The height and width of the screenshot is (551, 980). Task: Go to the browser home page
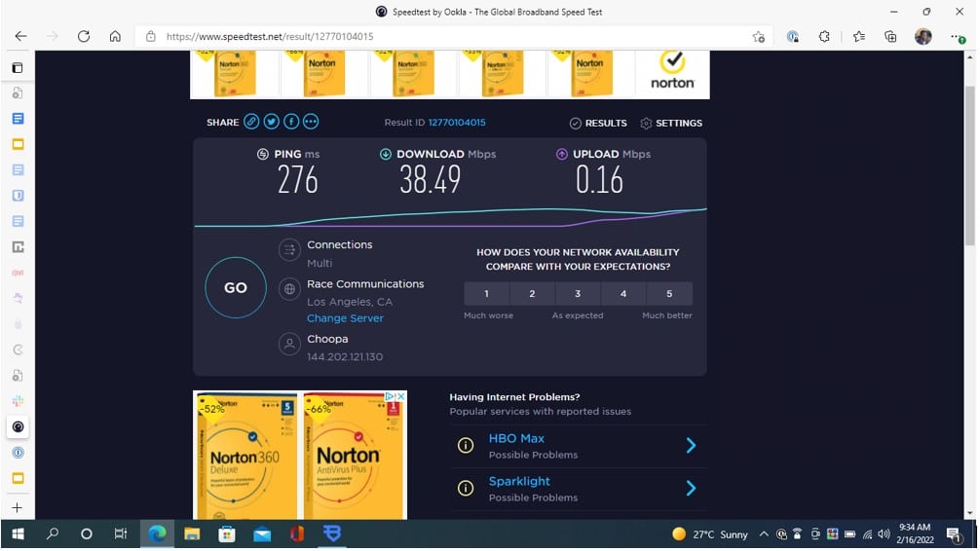click(115, 36)
